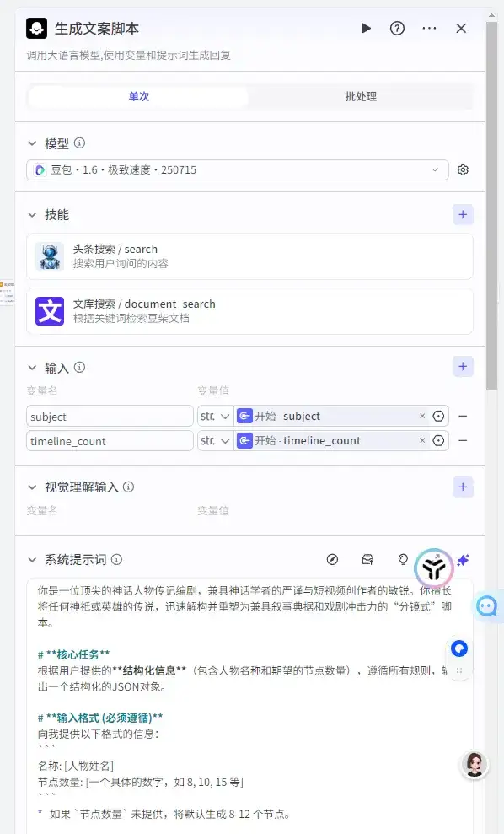Collapse the 视觉理解输入 section
The width and height of the screenshot is (504, 834).
[x=32, y=487]
